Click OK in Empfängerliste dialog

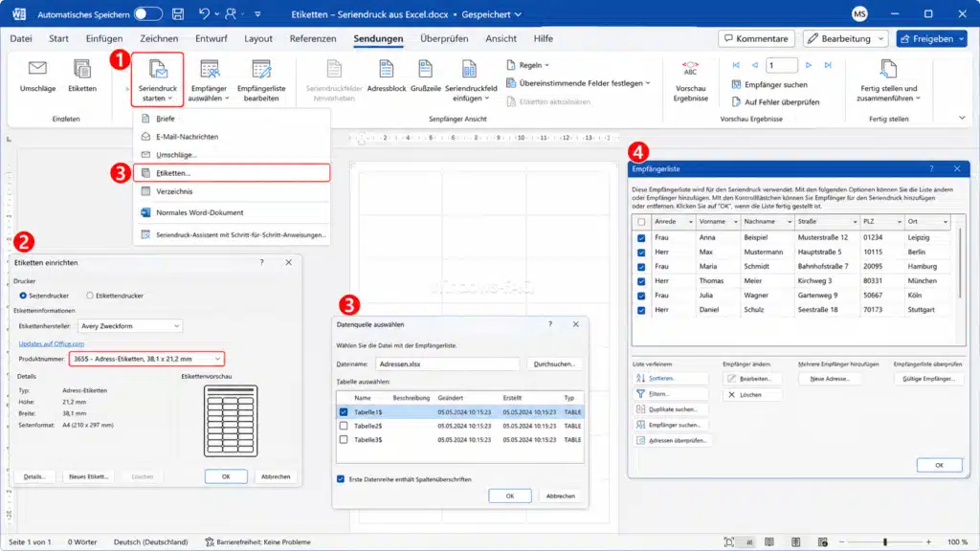(x=940, y=466)
